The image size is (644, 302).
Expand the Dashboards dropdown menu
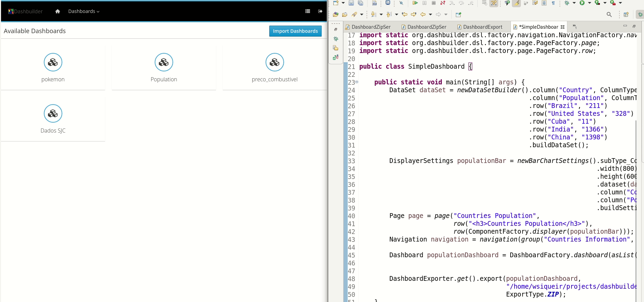[x=84, y=11]
